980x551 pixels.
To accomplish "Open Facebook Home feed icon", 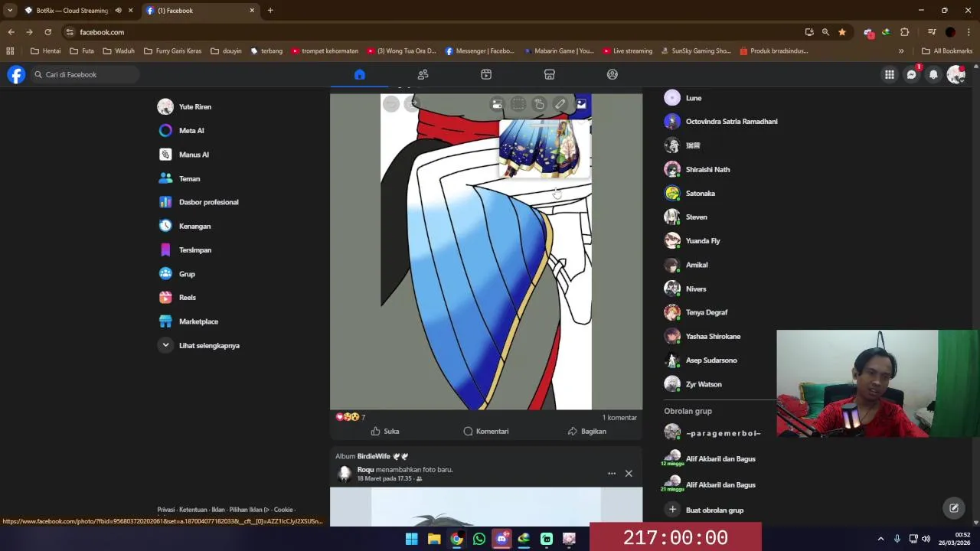I will pos(360,74).
